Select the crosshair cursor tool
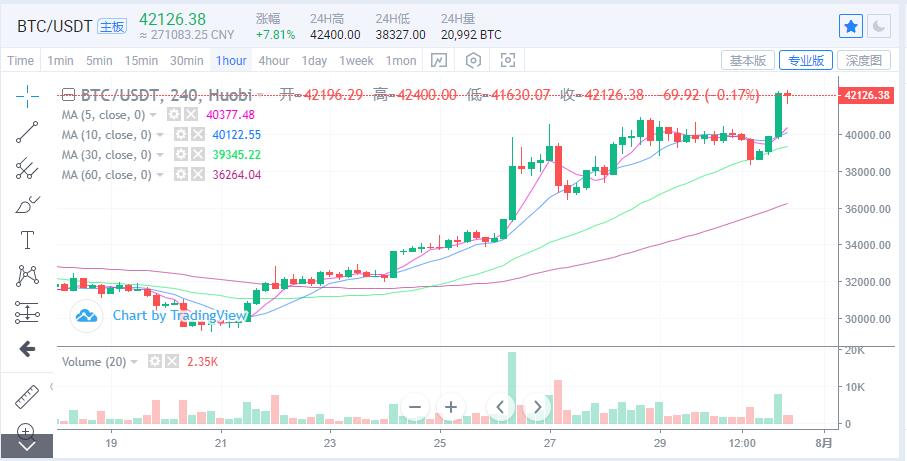 [27, 95]
